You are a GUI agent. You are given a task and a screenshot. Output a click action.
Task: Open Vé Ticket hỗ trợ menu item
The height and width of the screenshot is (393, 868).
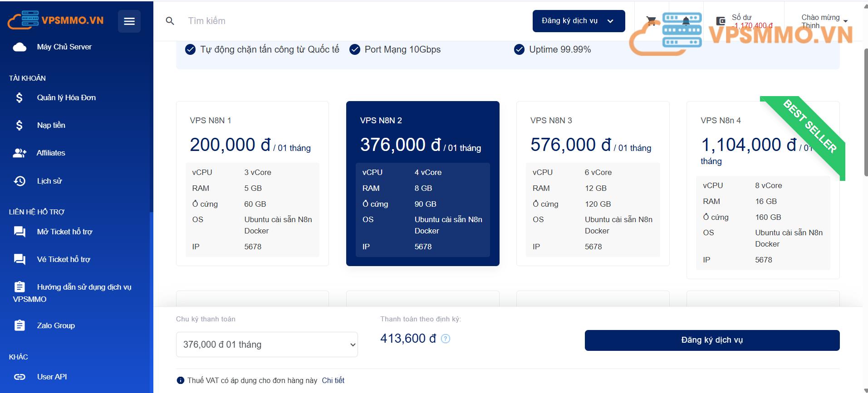pos(64,259)
